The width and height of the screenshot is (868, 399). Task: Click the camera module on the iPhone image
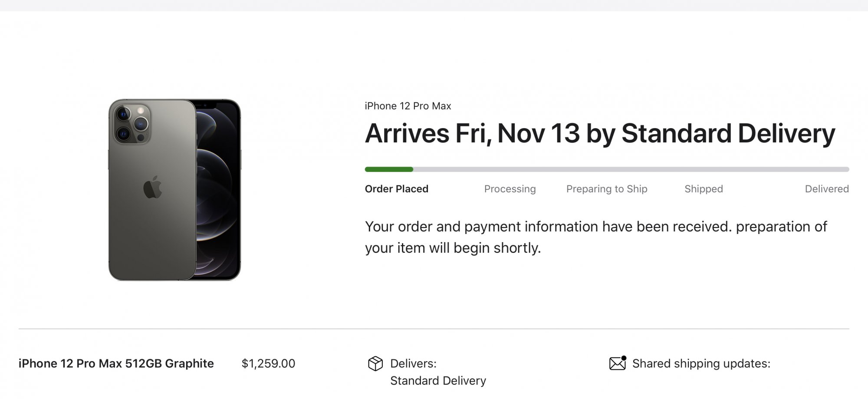coord(132,123)
